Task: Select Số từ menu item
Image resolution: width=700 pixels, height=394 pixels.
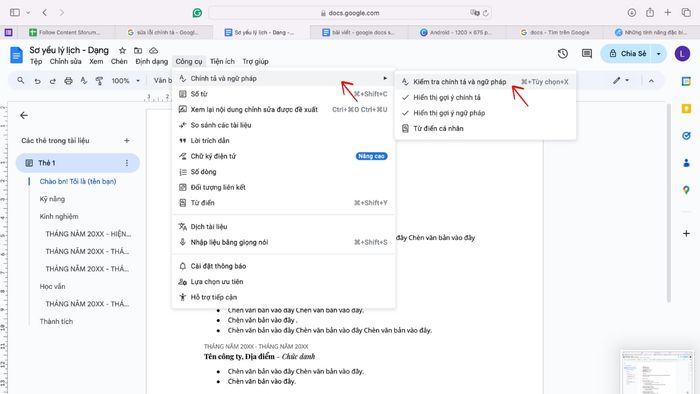Action: 283,94
